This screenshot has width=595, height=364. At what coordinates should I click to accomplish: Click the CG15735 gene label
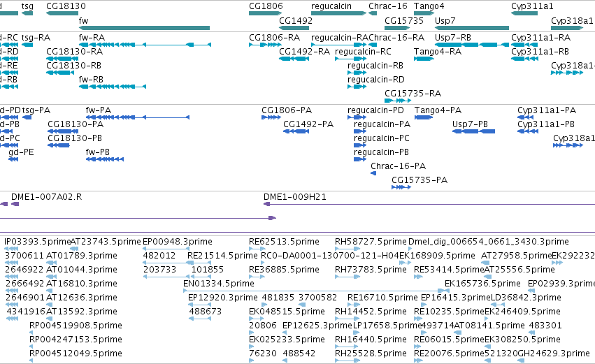403,20
